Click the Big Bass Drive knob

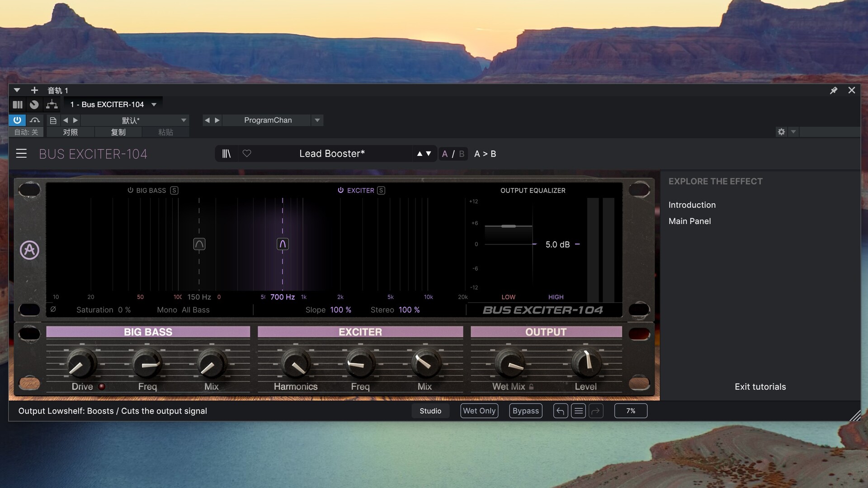(82, 364)
